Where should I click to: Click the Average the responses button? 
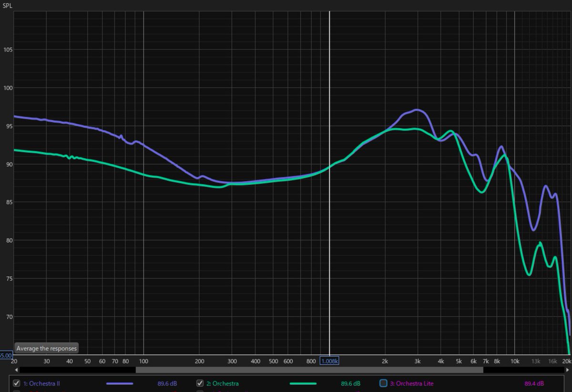46,348
